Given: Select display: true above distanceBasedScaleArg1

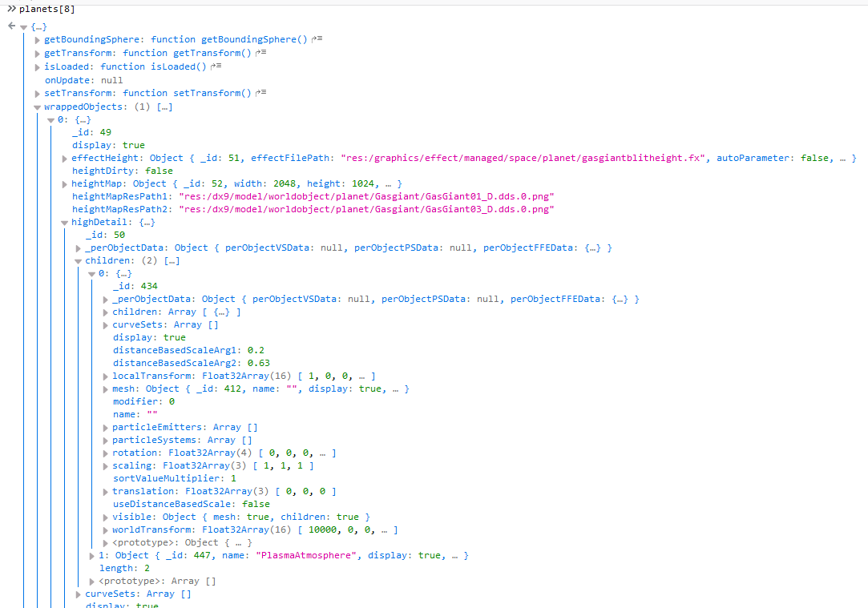Looking at the screenshot, I should click(149, 337).
